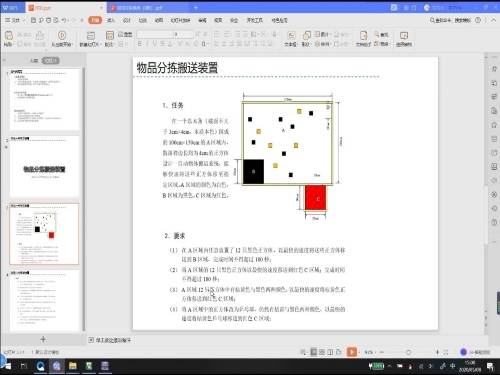Open zoom percentage dropdown in status bar
This screenshot has width=500, height=375.
(370, 352)
